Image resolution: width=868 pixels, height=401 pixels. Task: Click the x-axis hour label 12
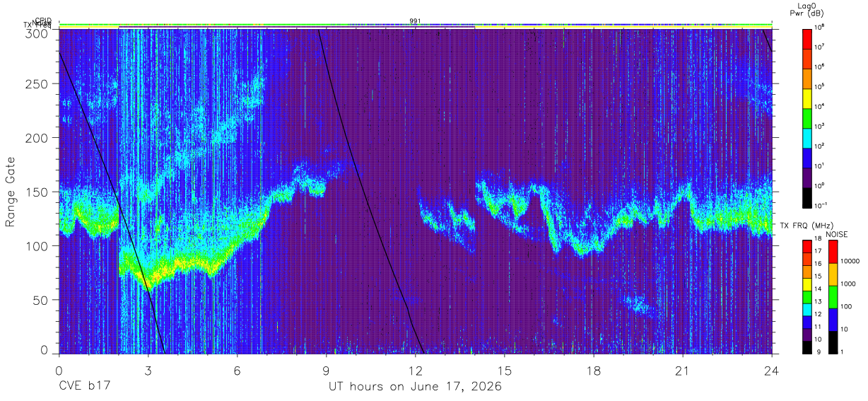click(416, 370)
